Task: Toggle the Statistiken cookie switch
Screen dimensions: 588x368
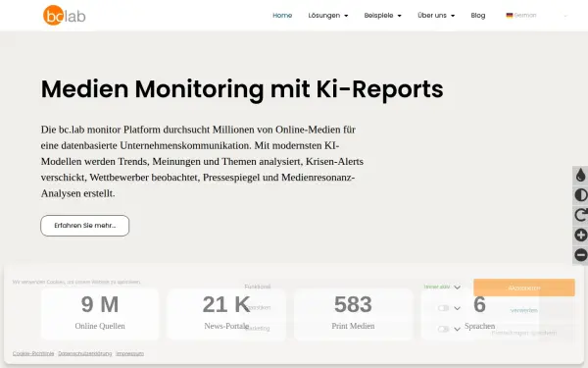Action: [443, 308]
